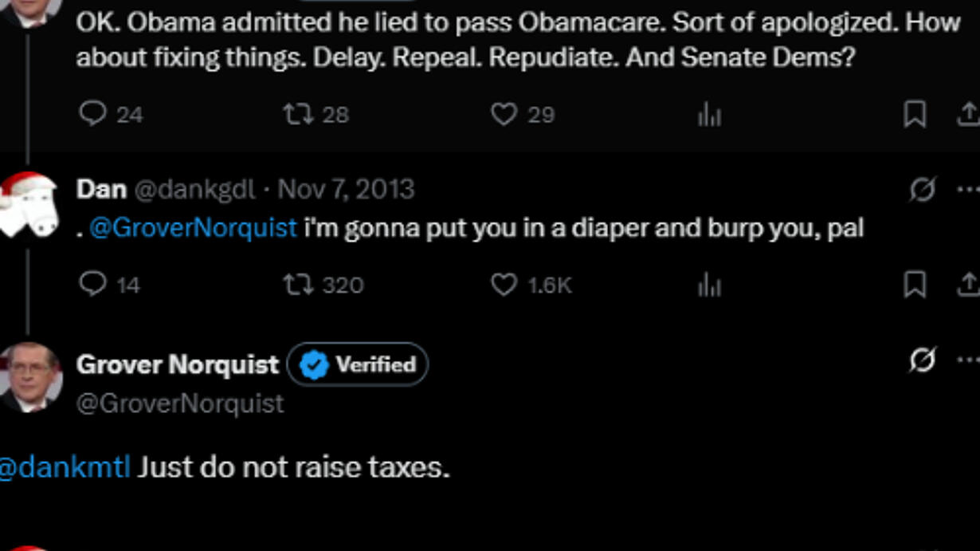View analytics of the Obamacare tweet
Viewport: 980px width, 551px height.
[709, 116]
